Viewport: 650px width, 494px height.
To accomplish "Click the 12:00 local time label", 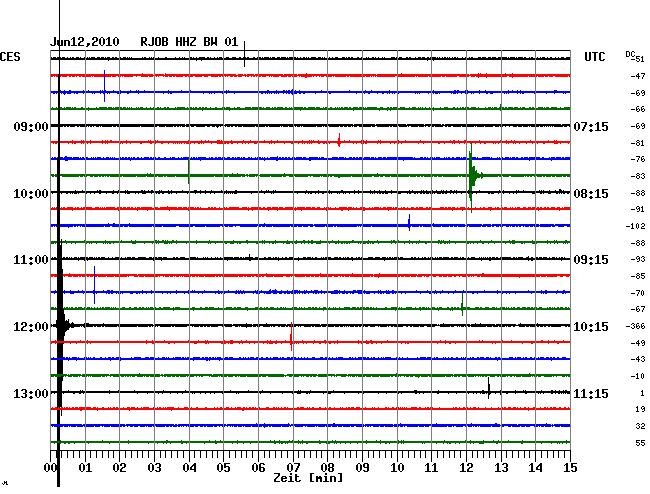I will click(31, 327).
